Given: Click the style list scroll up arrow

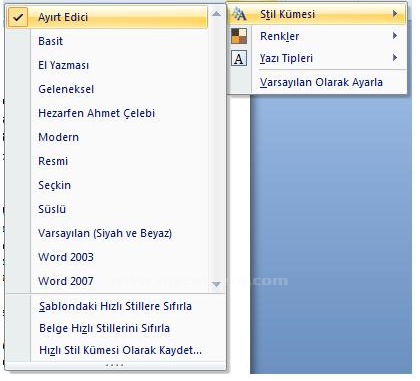Looking at the screenshot, I should 217,14.
